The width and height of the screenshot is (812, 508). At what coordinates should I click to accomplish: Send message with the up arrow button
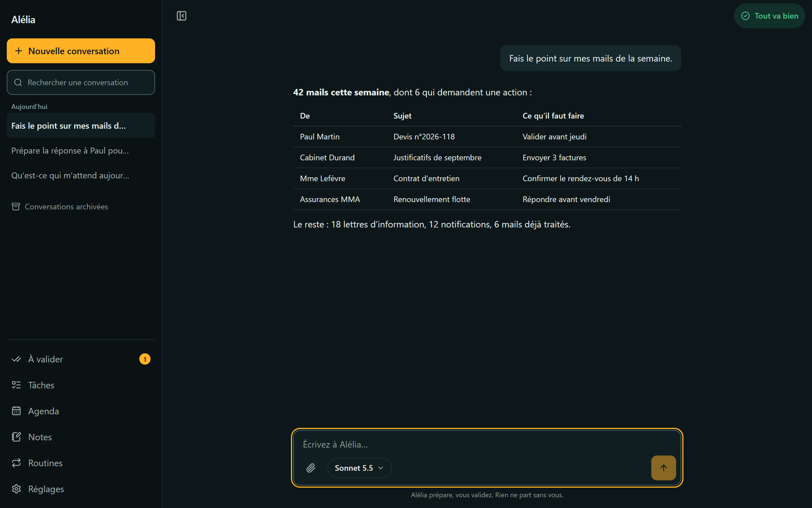(663, 468)
